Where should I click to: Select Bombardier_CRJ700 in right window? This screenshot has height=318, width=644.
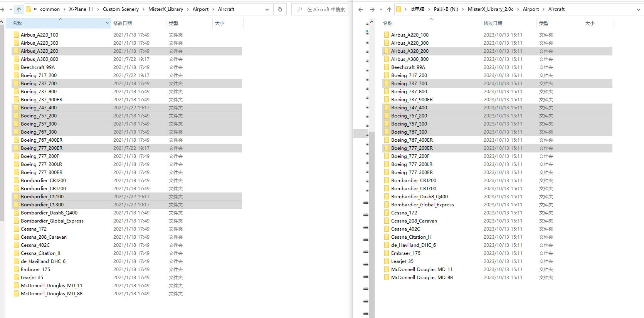[497, 188]
